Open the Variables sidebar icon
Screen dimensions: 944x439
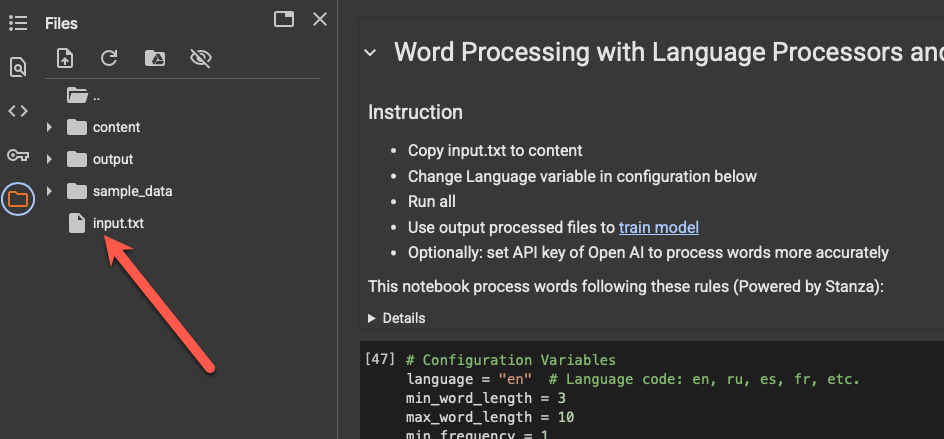[17, 111]
